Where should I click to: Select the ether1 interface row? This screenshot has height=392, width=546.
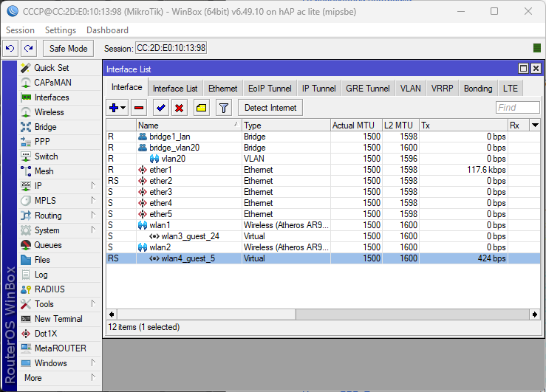(323, 170)
